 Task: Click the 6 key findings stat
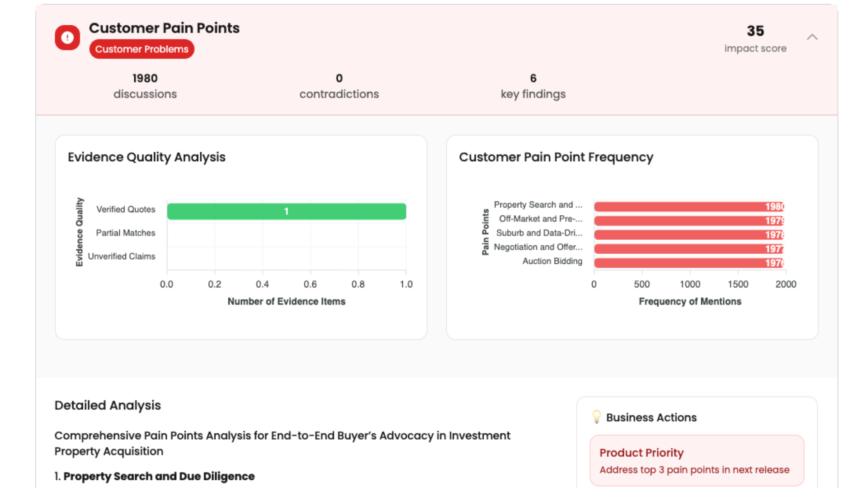533,86
